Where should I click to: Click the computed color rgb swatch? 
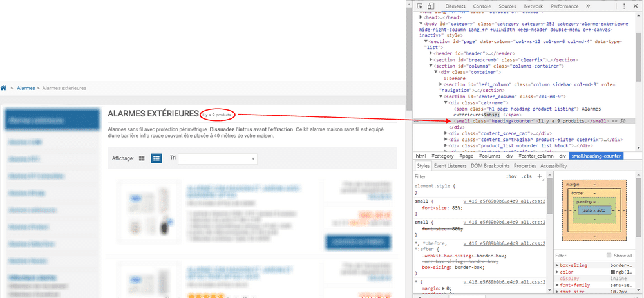coord(612,272)
